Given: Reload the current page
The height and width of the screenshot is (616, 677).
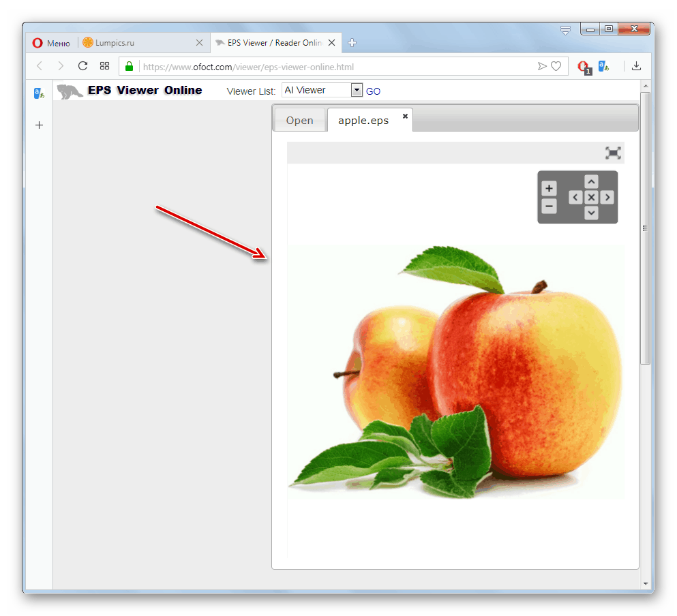Looking at the screenshot, I should pos(83,66).
